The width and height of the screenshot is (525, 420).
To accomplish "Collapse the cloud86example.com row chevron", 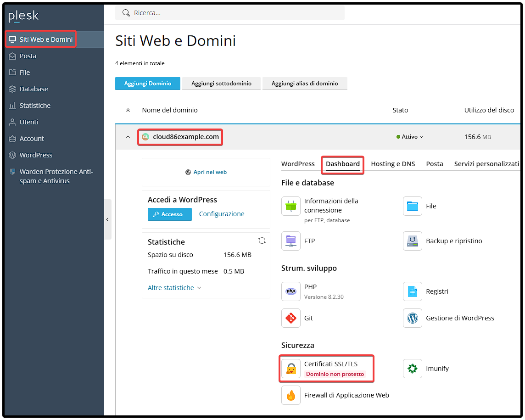I will coord(128,137).
